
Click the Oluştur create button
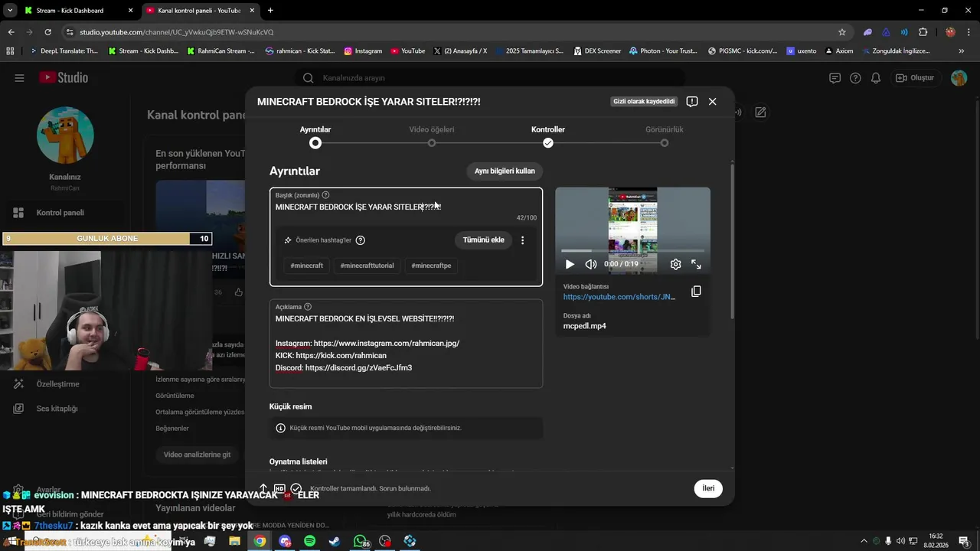[916, 78]
